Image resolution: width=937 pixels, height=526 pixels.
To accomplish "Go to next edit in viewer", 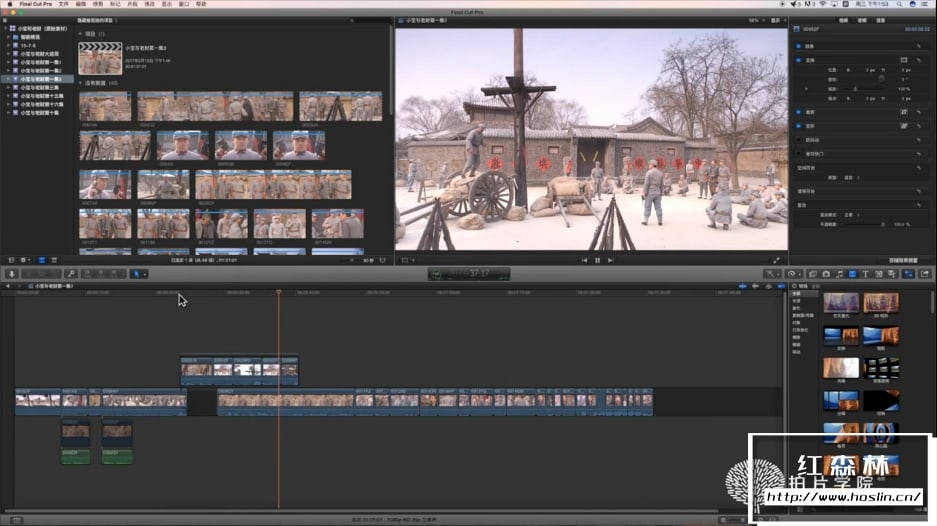I will point(611,261).
